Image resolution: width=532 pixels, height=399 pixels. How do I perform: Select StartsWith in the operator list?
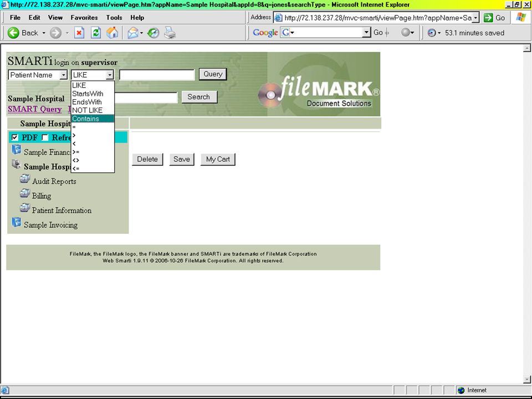[x=93, y=94]
